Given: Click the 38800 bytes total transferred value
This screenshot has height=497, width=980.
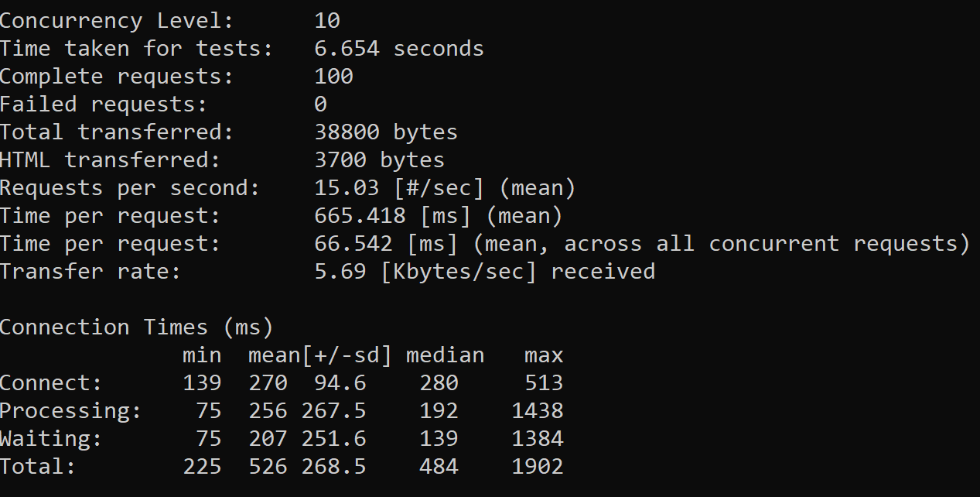Looking at the screenshot, I should pyautogui.click(x=385, y=132).
